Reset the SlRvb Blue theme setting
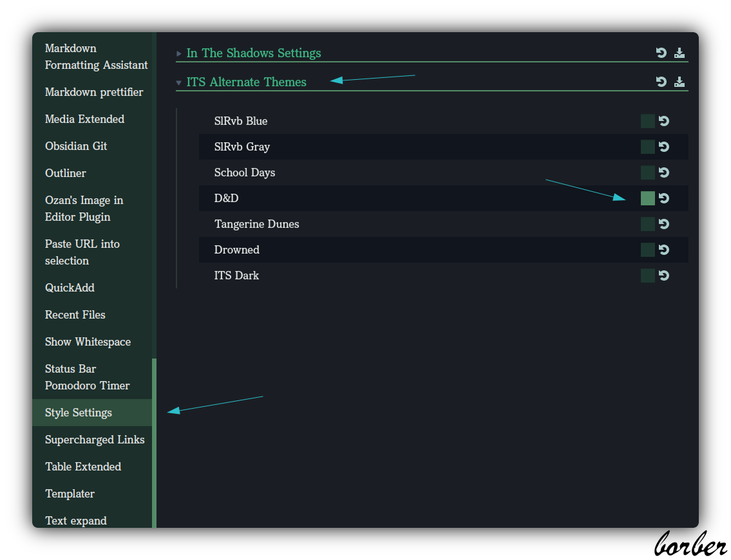Viewport: 731px width, 560px height. click(x=664, y=121)
